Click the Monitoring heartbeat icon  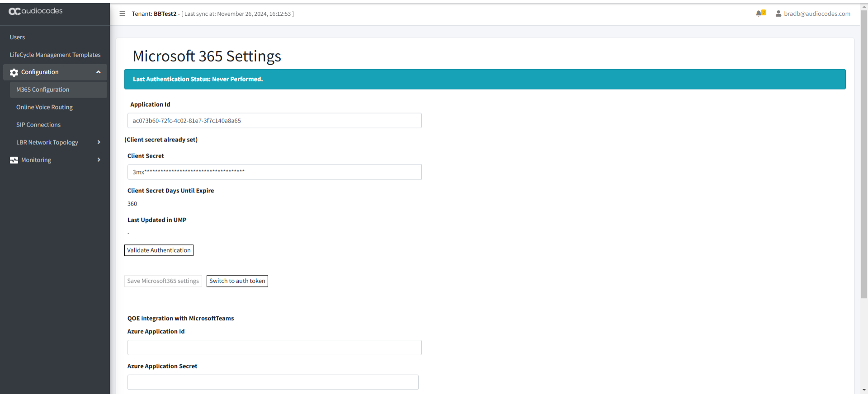coord(14,160)
